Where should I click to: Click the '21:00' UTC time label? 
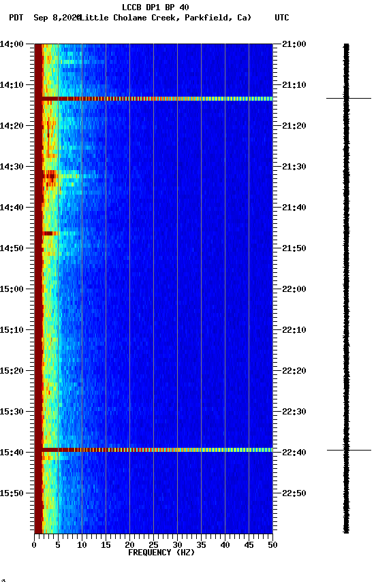294,44
